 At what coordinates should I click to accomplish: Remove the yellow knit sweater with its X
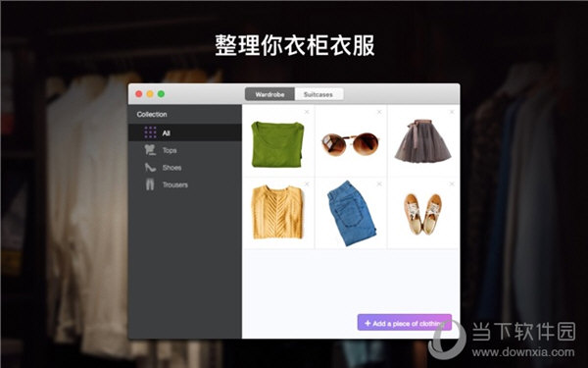(307, 184)
